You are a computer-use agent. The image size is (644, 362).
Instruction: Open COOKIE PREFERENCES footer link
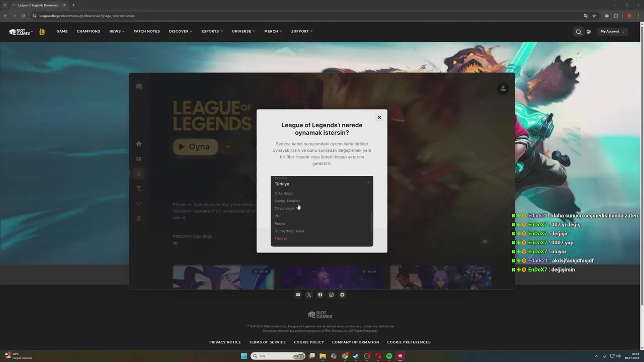coord(409,342)
